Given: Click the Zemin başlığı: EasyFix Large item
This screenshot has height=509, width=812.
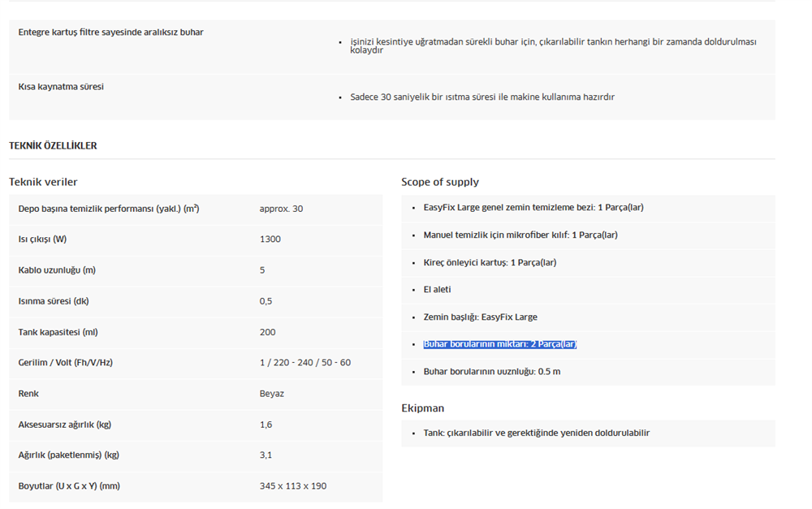Looking at the screenshot, I should 481,317.
